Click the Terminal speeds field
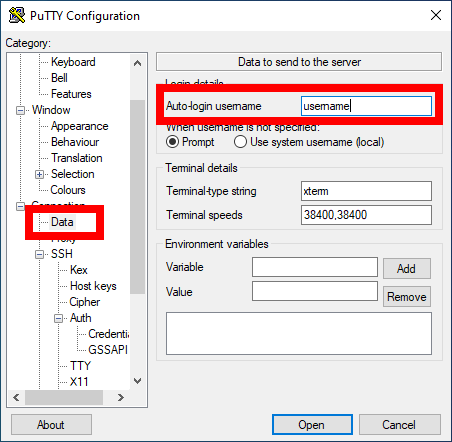 pos(366,215)
